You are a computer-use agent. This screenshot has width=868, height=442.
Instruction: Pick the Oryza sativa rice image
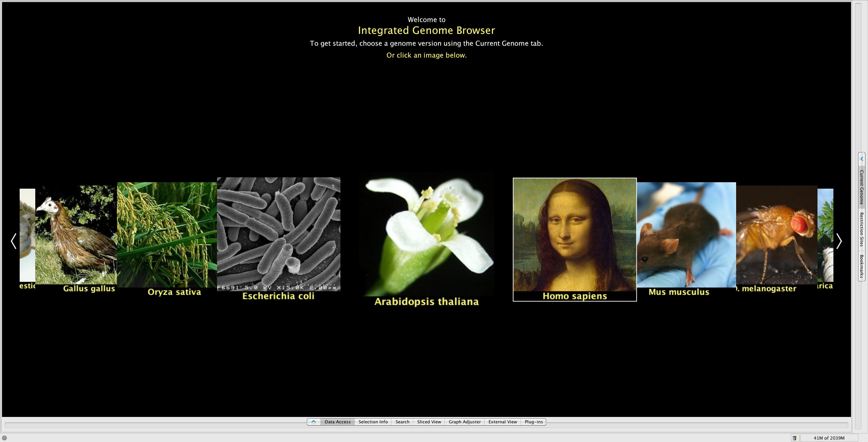click(x=167, y=235)
